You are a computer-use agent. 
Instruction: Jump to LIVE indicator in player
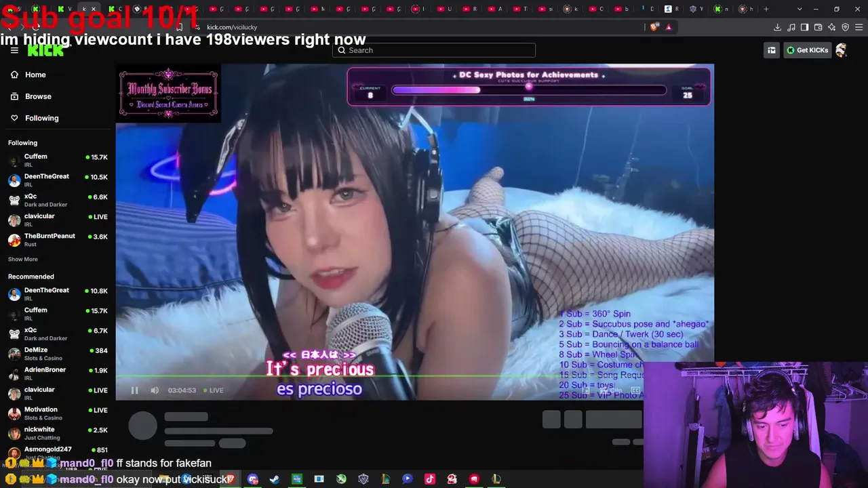(214, 390)
